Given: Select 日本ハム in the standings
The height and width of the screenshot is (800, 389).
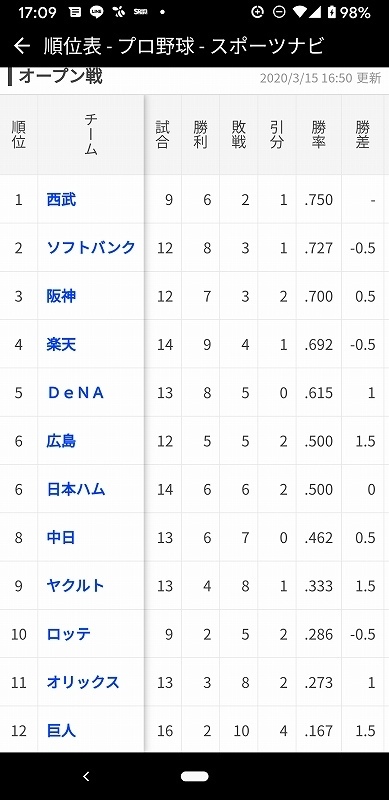Looking at the screenshot, I should 76,489.
